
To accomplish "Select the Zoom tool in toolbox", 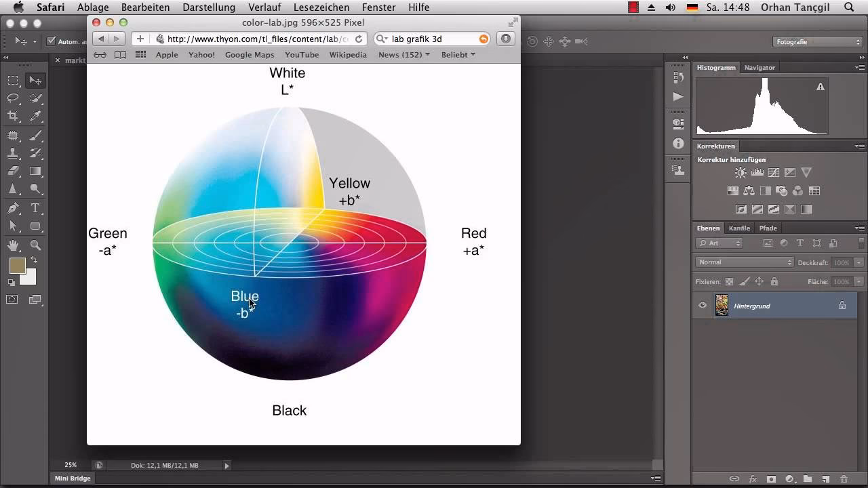I will (35, 245).
